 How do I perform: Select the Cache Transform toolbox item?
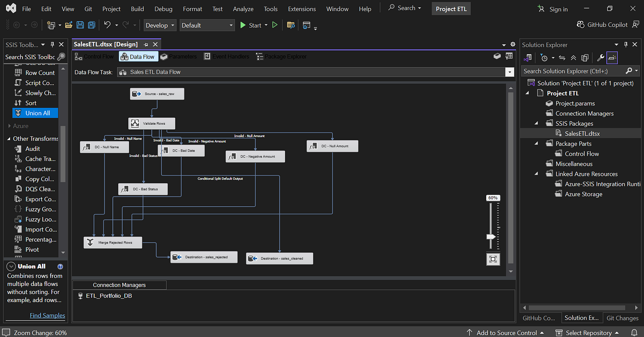pos(34,159)
